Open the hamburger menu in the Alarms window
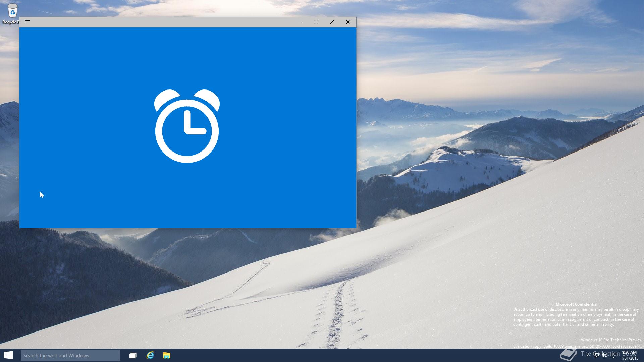 pos(28,22)
